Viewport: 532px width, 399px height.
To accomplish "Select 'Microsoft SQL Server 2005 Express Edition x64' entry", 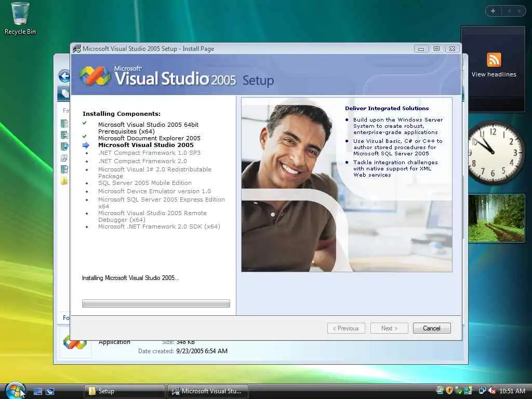I will click(162, 203).
